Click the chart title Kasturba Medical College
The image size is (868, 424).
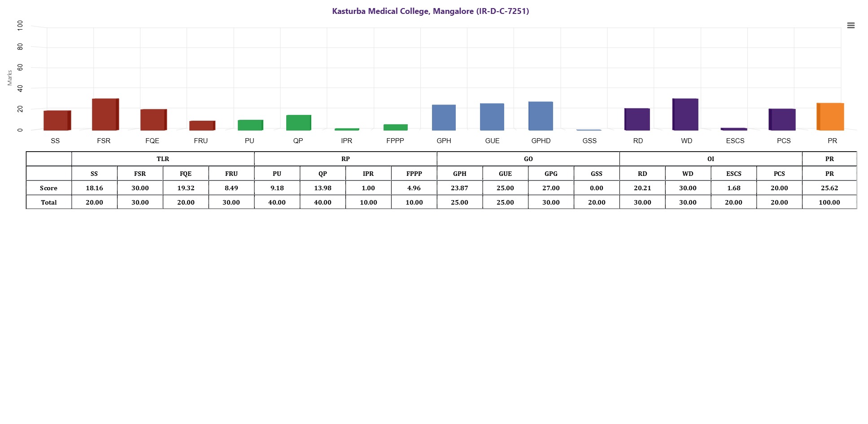[430, 11]
